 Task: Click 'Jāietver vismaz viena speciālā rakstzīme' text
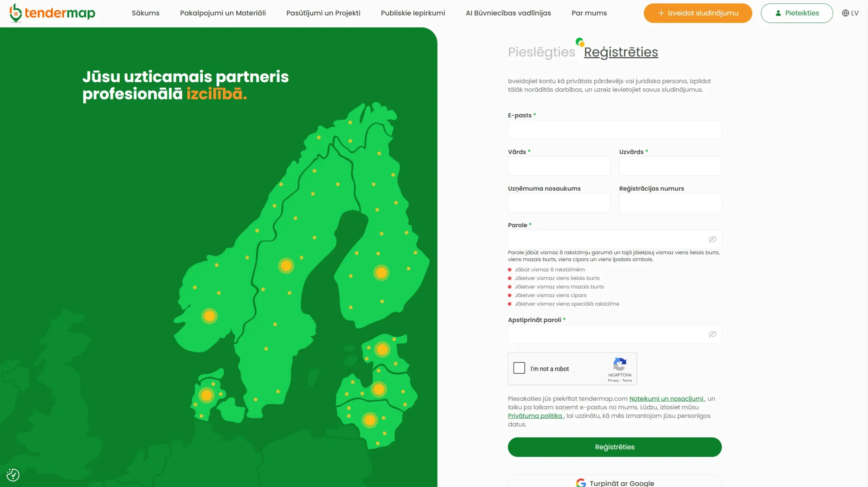pyautogui.click(x=567, y=304)
